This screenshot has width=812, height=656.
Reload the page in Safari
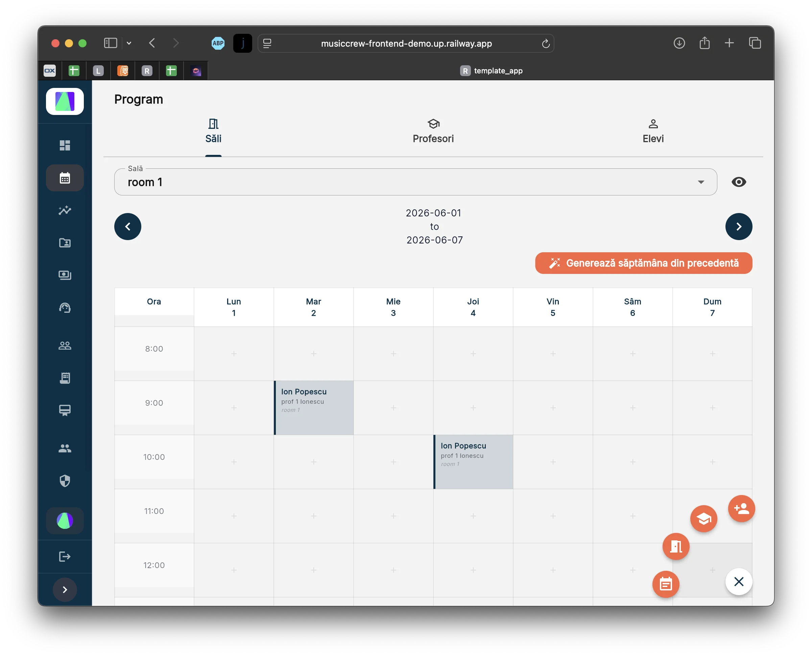pos(545,44)
